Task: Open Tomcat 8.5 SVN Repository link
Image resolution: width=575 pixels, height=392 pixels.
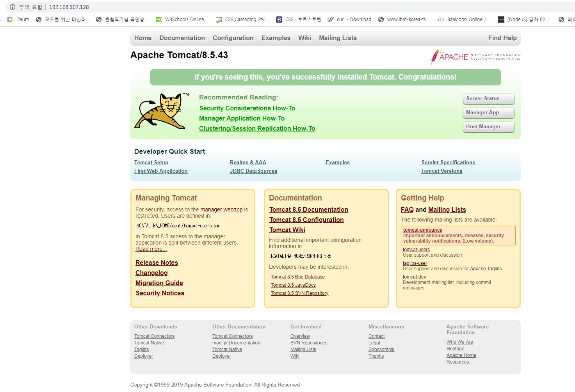Action: 300,293
